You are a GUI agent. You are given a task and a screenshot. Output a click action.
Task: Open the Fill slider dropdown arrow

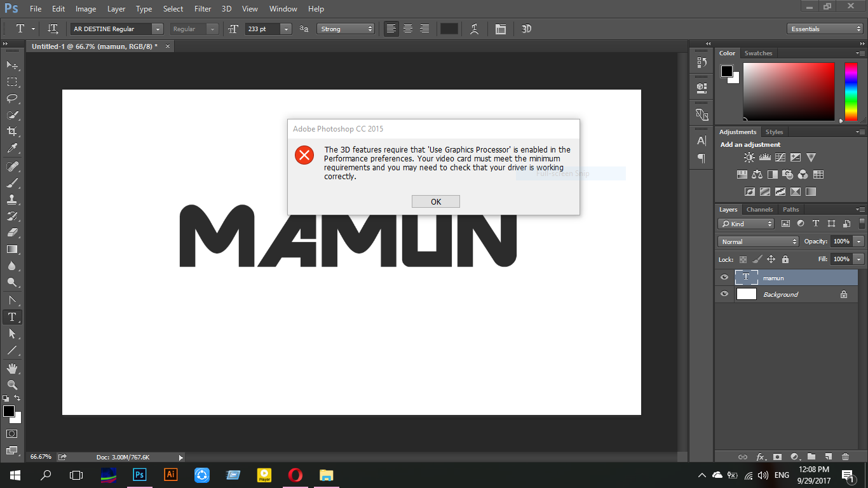click(x=859, y=259)
